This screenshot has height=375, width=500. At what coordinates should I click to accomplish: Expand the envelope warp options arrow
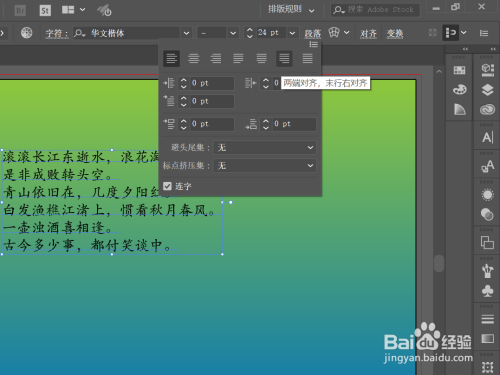[x=347, y=33]
